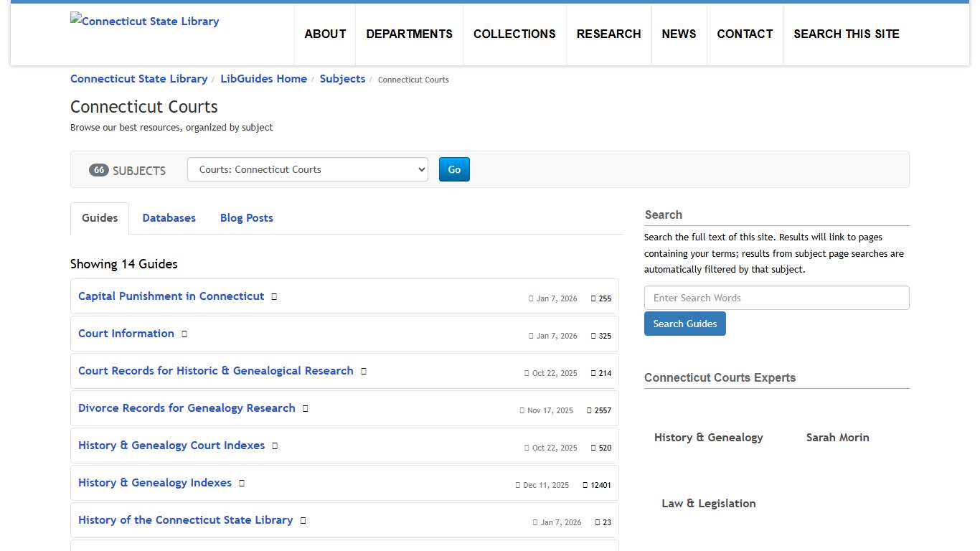
Task: Focus the Enter Search Words field
Action: [776, 298]
